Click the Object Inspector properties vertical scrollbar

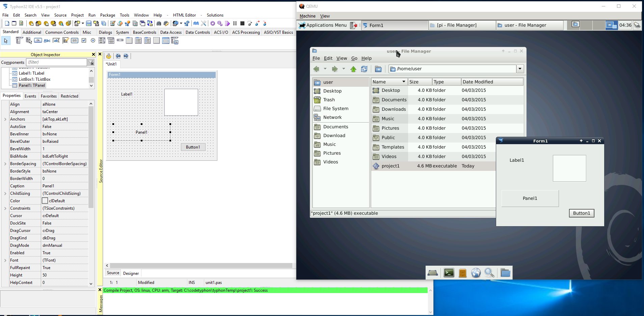(x=91, y=157)
